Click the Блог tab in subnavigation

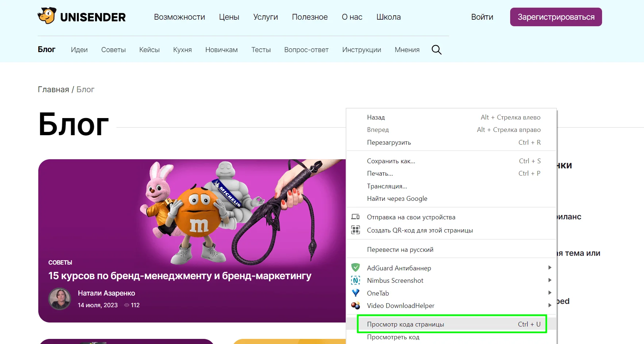pyautogui.click(x=47, y=50)
